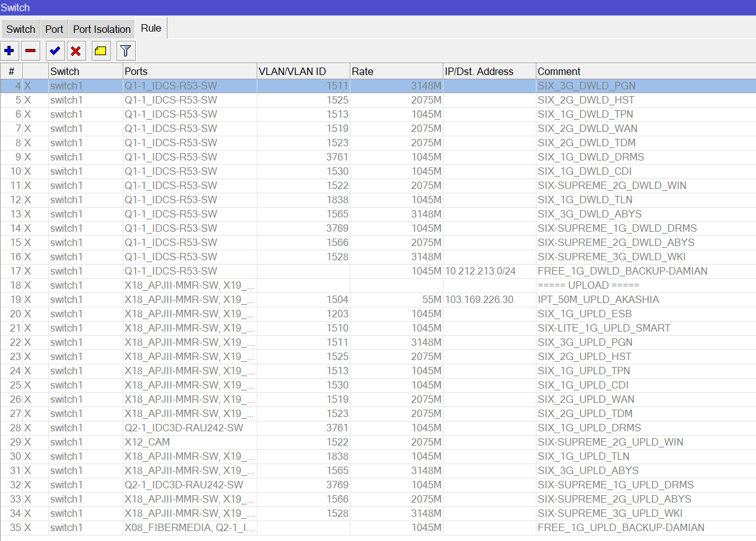Select row SIX_3G_DWLD_ABYS

coord(378,214)
